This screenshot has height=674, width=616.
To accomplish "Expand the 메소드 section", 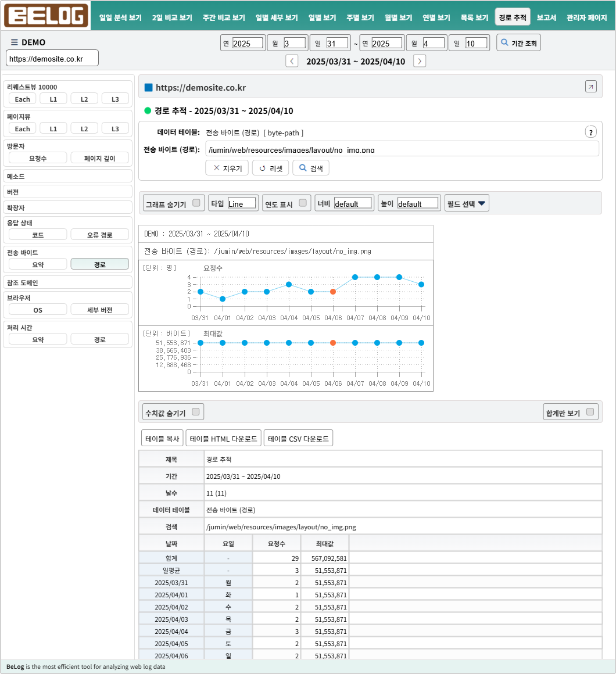I will 67,176.
